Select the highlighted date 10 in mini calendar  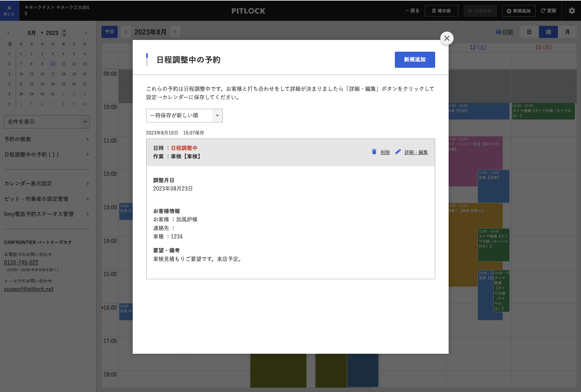coord(53,64)
